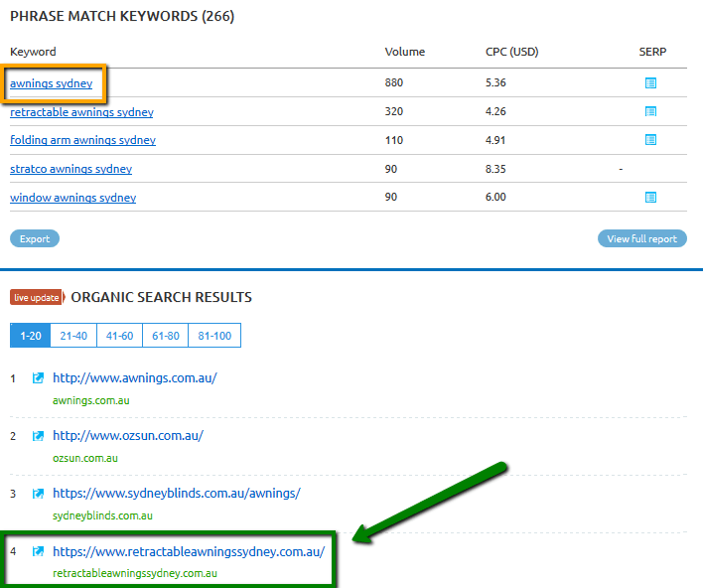Open SERP icon for folding arm awnings sydney
The width and height of the screenshot is (703, 588).
pyautogui.click(x=650, y=140)
